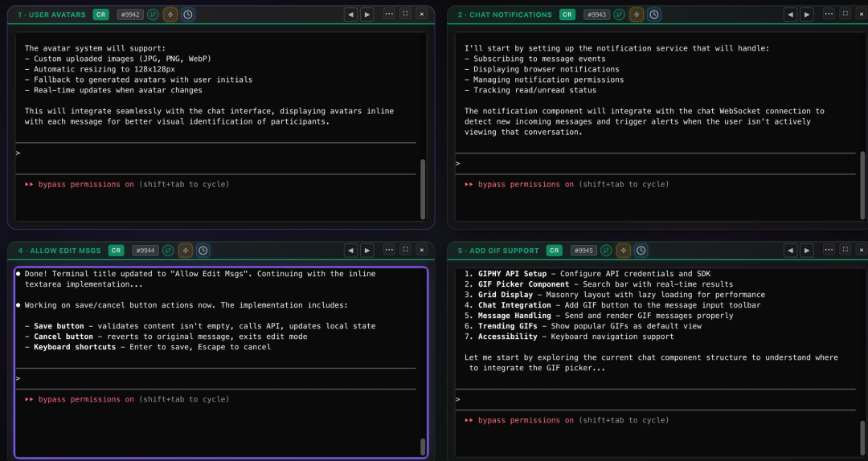Toggle the CR badge on User Avatars panel

[100, 15]
